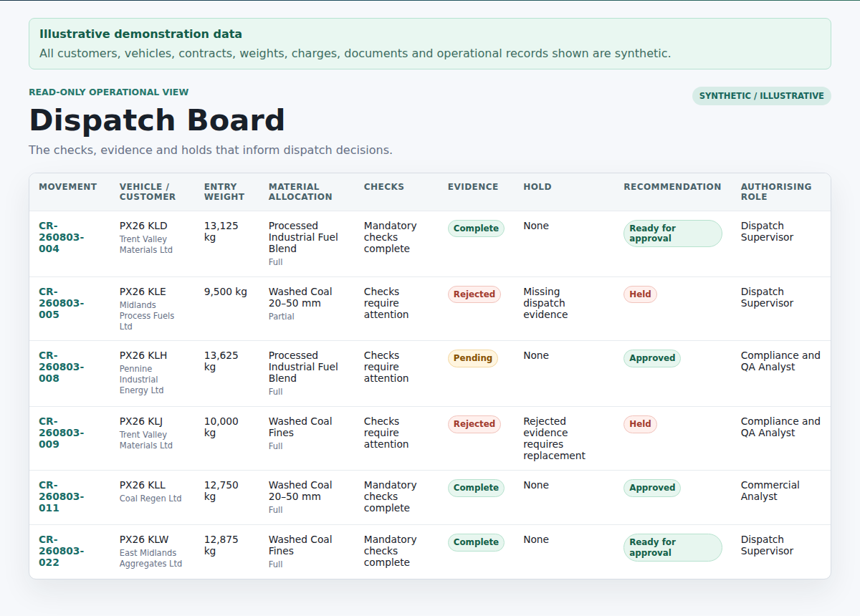The image size is (860, 616).
Task: Click customer East Midlands Aggregates Ltd
Action: 150,558
